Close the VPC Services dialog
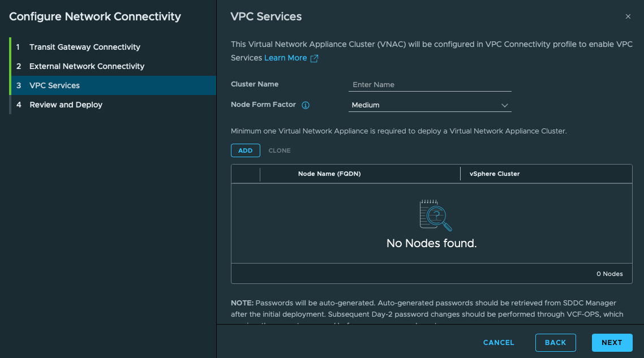644x358 pixels. tap(628, 16)
